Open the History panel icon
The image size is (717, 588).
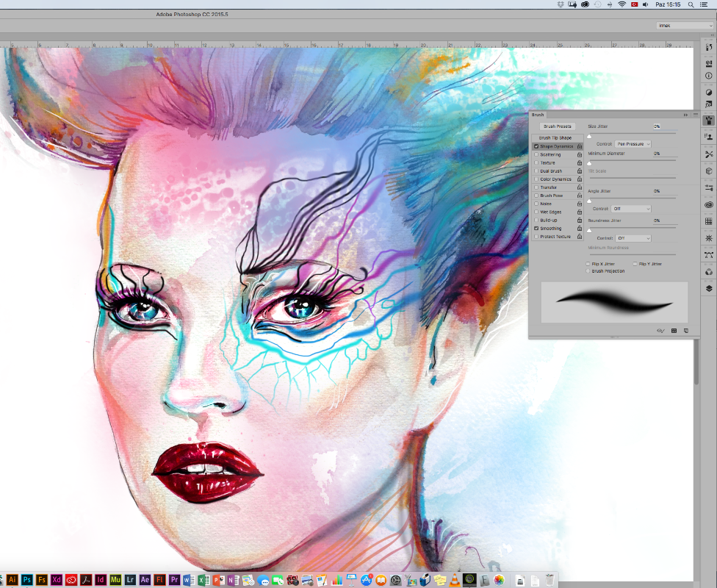[x=709, y=47]
